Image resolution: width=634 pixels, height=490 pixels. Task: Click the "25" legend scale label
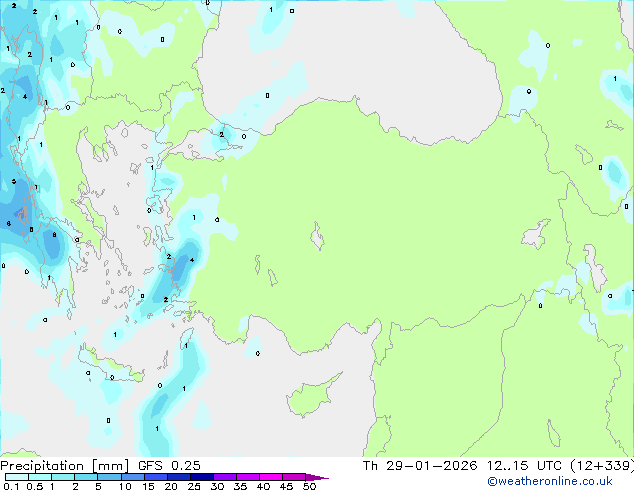pyautogui.click(x=194, y=486)
